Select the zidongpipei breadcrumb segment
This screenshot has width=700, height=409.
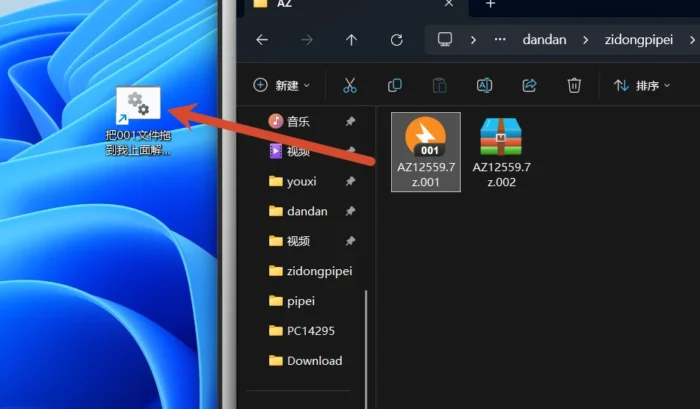pos(638,40)
